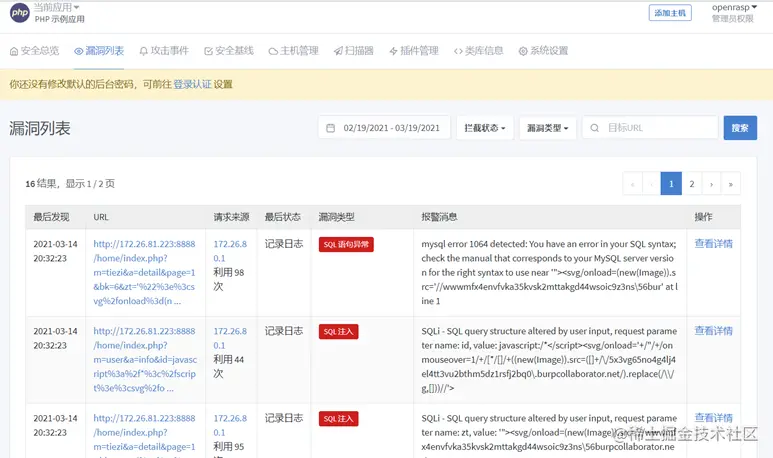Go to the 类库信息 tab

pyautogui.click(x=478, y=51)
